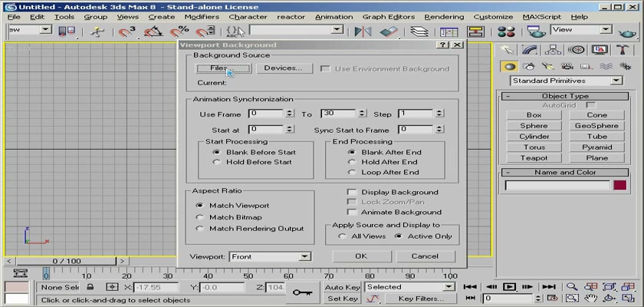Viewport: 644px width, 307px height.
Task: Open the Modify tab (blue arc icon)
Action: coord(530,50)
